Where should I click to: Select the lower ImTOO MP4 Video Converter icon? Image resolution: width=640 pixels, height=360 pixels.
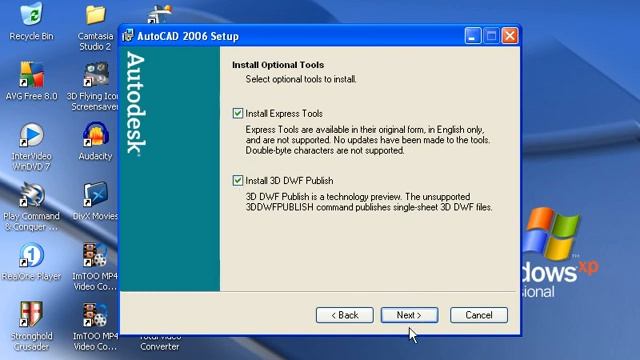[x=95, y=315]
